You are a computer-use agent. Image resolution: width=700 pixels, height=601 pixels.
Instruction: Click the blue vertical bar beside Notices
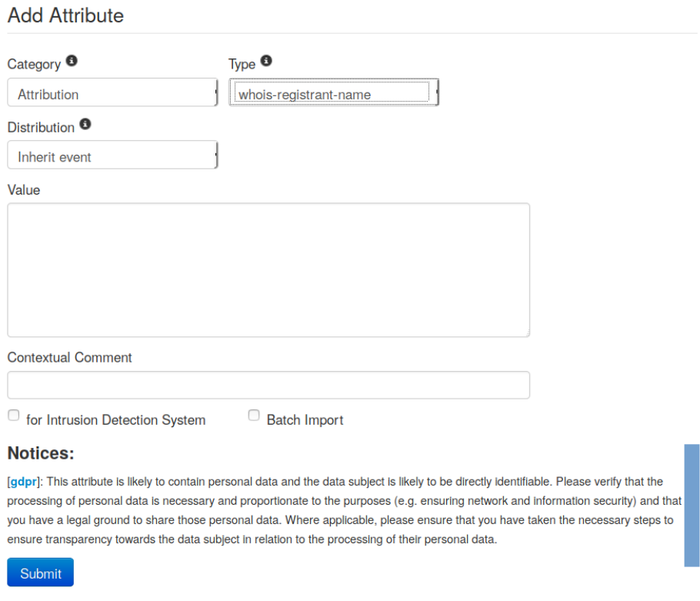tap(692, 505)
